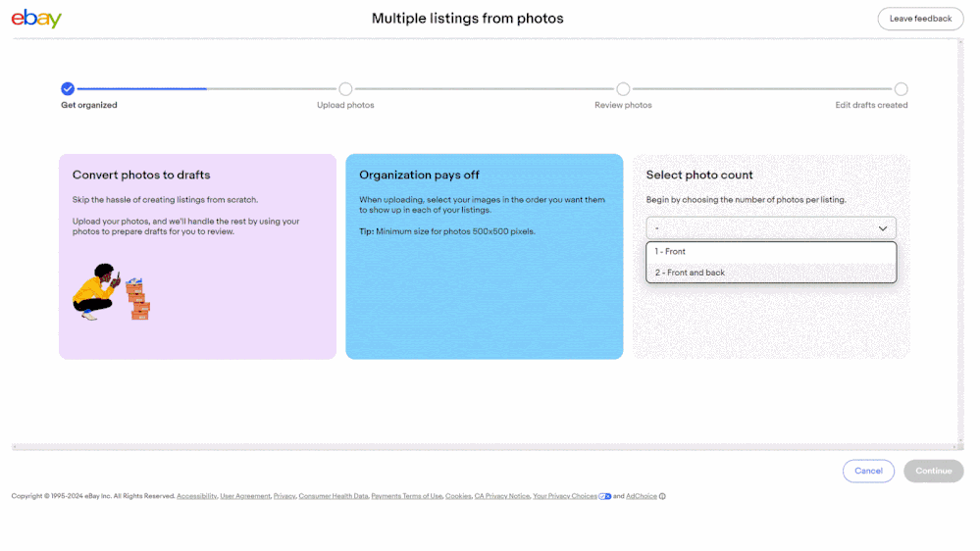This screenshot has width=980, height=551.
Task: Click the Upload photos step circle
Action: coord(345,89)
